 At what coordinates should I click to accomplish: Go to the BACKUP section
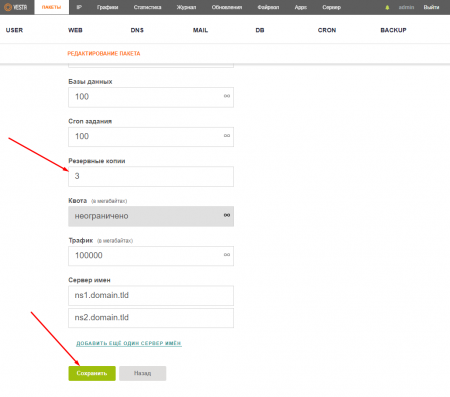[393, 30]
